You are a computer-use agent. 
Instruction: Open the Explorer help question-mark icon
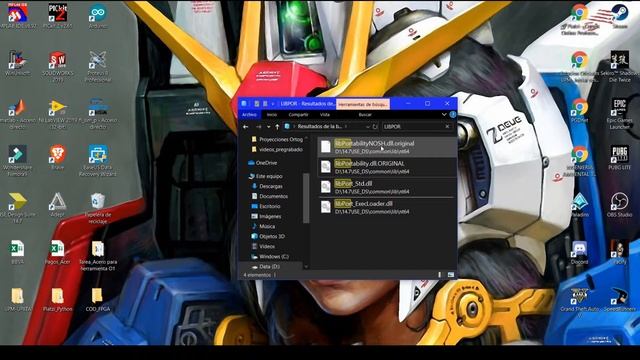[453, 115]
